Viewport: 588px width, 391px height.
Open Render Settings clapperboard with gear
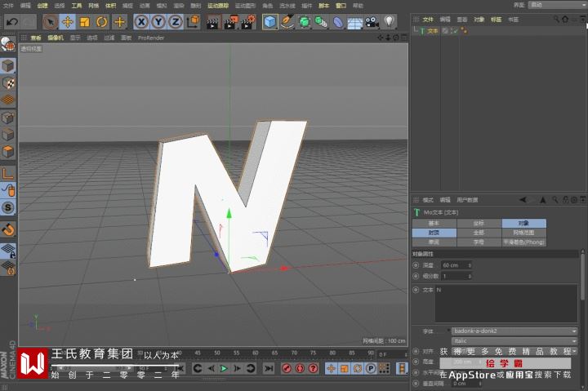(x=248, y=22)
